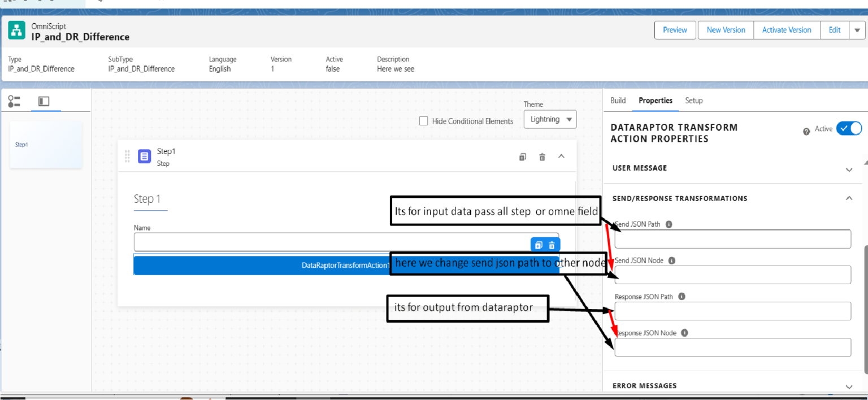Click the blue delete icon beside Name field
This screenshot has height=400, width=868.
pyautogui.click(x=553, y=244)
